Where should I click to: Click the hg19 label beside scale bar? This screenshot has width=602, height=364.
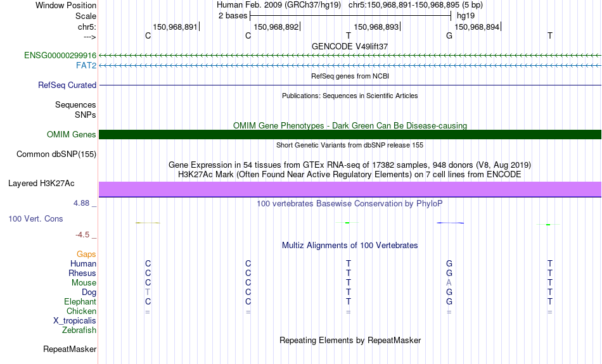[466, 16]
